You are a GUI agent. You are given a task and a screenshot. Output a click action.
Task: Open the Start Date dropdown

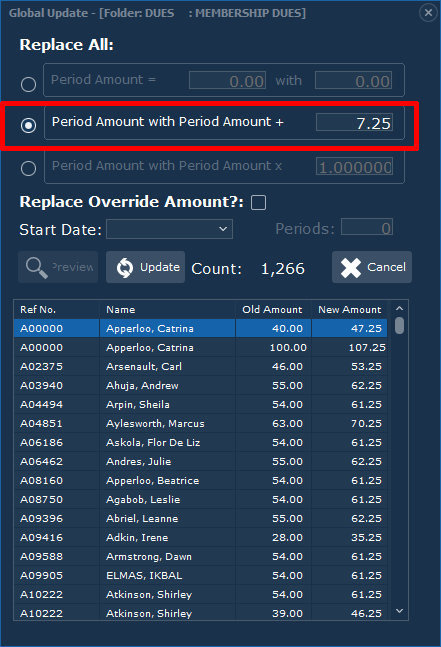[170, 229]
